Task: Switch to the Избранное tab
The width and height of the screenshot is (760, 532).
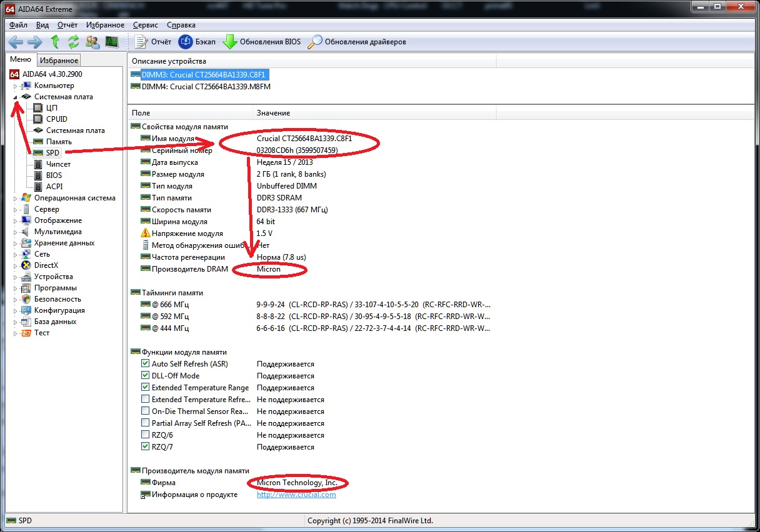Action: (x=59, y=61)
